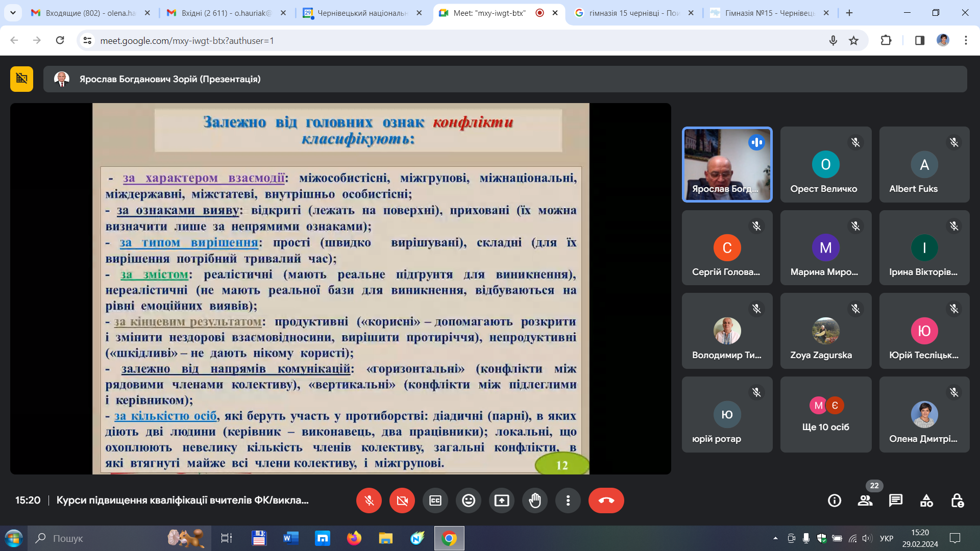Screen dimensions: 980x551
Task: Click the Ще 10 осіб tile
Action: (x=826, y=414)
